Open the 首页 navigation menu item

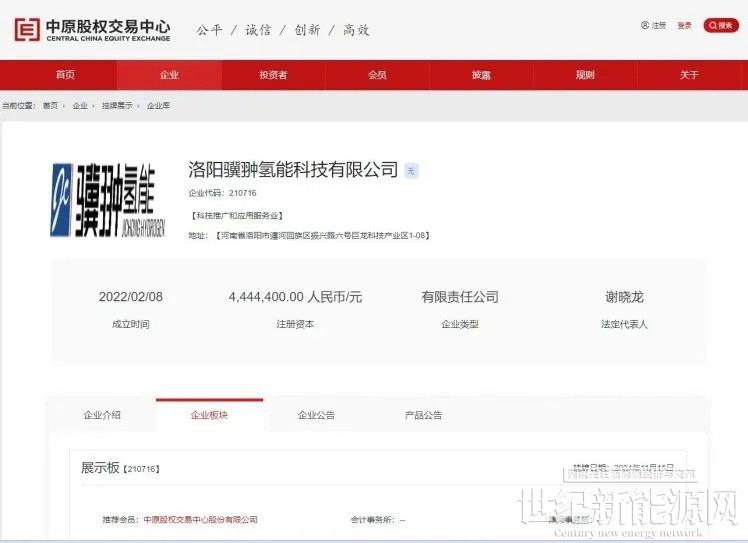(65, 75)
